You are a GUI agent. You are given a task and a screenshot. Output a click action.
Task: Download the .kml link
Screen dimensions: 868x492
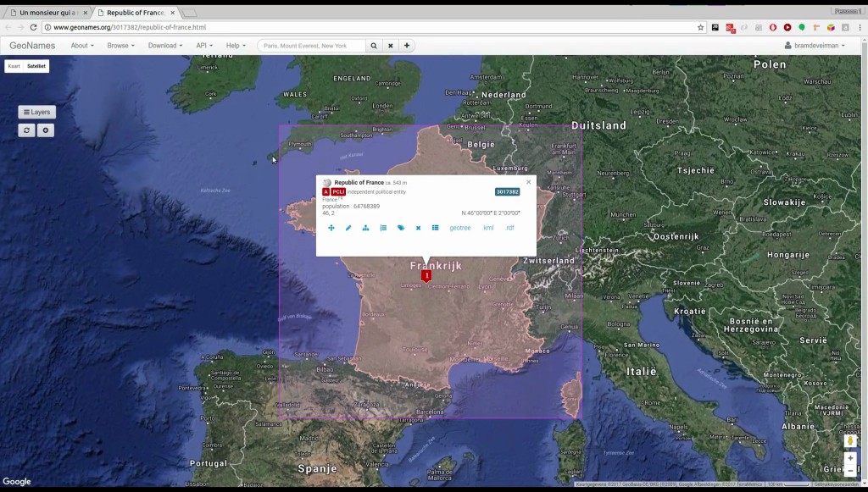[487, 228]
